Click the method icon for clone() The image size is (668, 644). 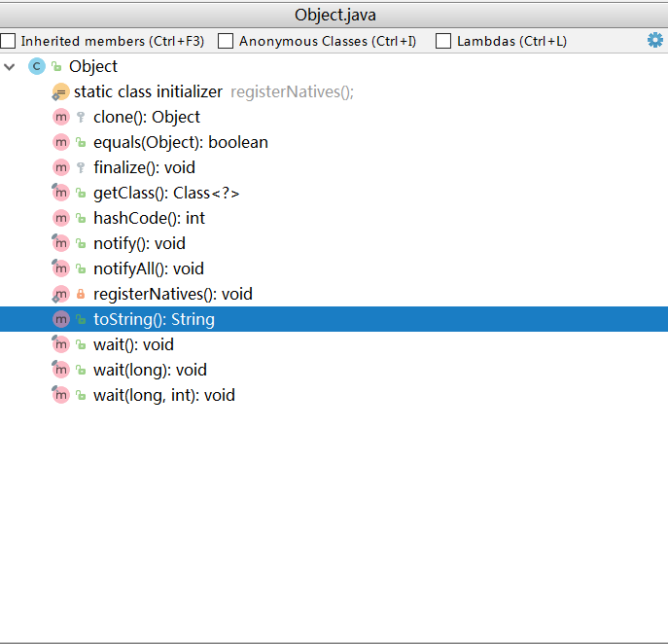(61, 117)
